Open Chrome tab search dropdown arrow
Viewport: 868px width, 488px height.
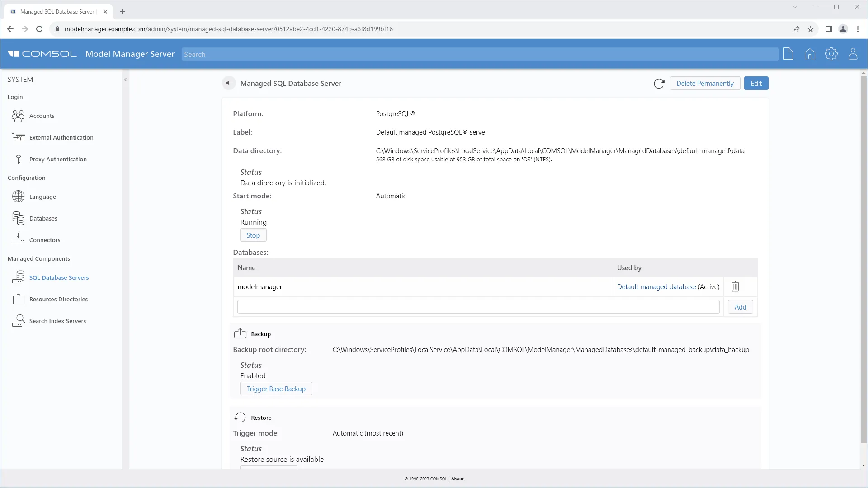794,7
